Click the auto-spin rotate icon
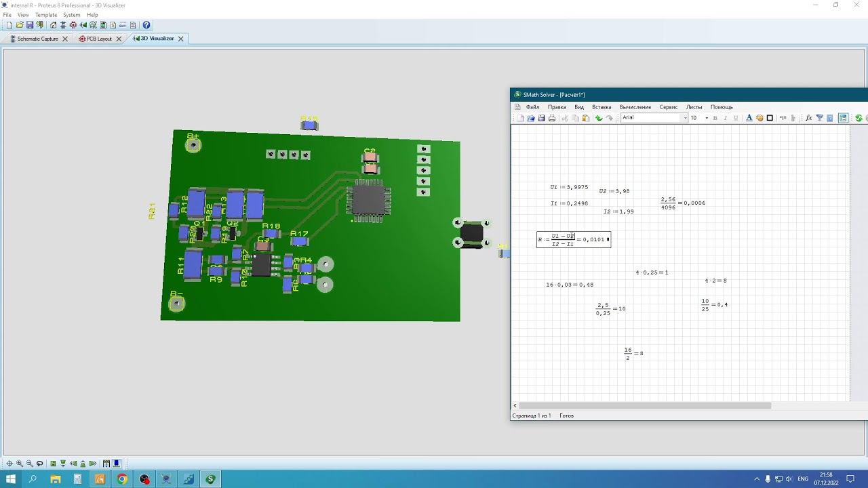Image resolution: width=868 pixels, height=488 pixels. click(39, 464)
